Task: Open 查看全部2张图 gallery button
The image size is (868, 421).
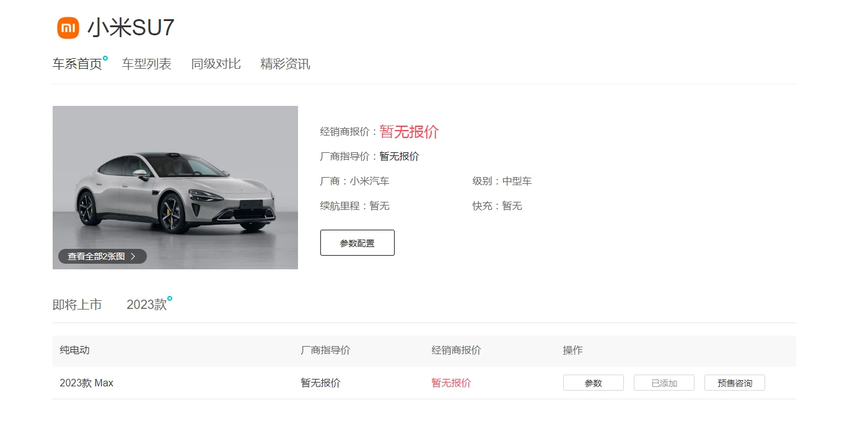Action: tap(102, 256)
